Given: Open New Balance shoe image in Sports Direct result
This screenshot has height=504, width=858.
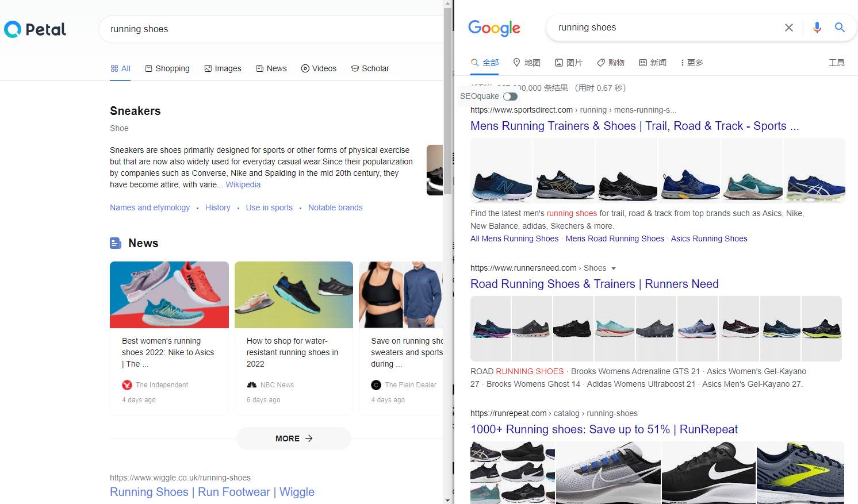Looking at the screenshot, I should (x=501, y=170).
